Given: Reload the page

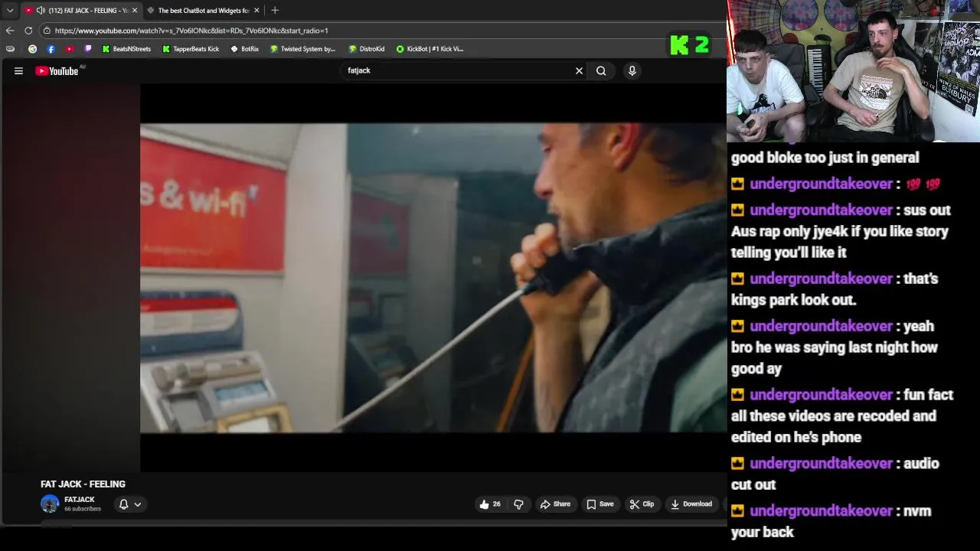Looking at the screenshot, I should 28,31.
